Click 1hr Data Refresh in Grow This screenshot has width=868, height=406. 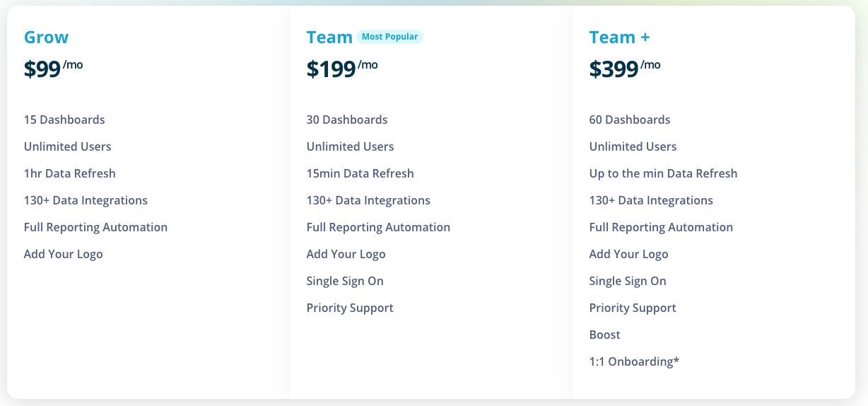click(x=69, y=173)
